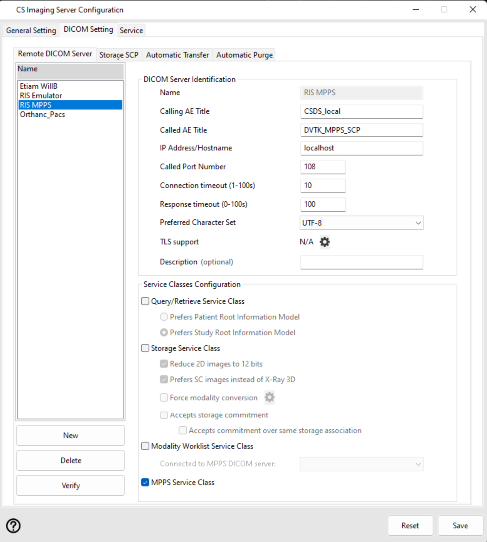Open Connected to MPPS DICOM server dropdown
Screen dimensions: 487x542
tap(361, 464)
